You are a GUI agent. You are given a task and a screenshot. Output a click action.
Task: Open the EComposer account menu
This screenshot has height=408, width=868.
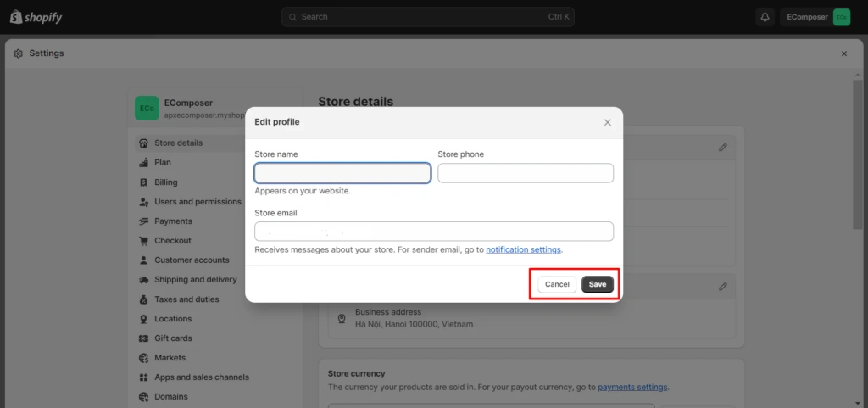[x=815, y=17]
